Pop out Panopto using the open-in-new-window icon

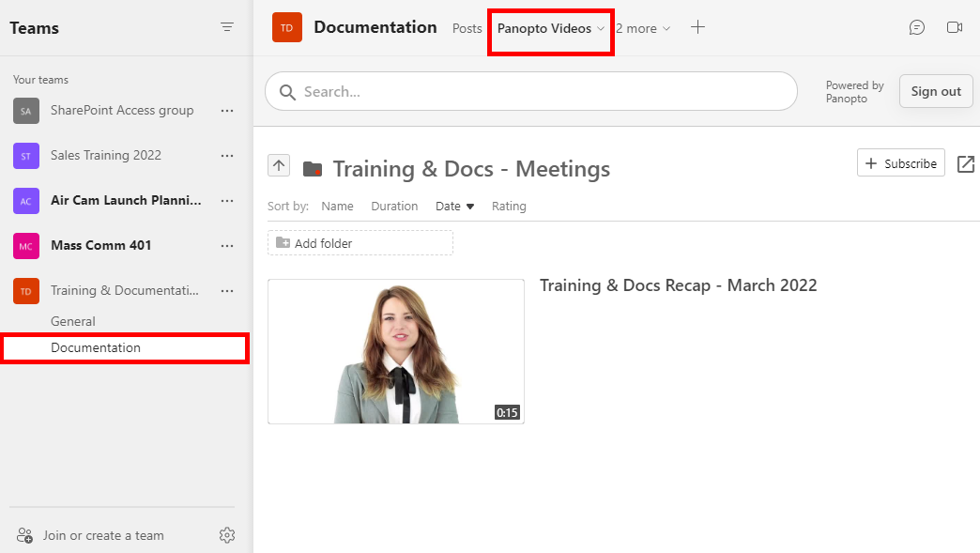[x=965, y=163]
